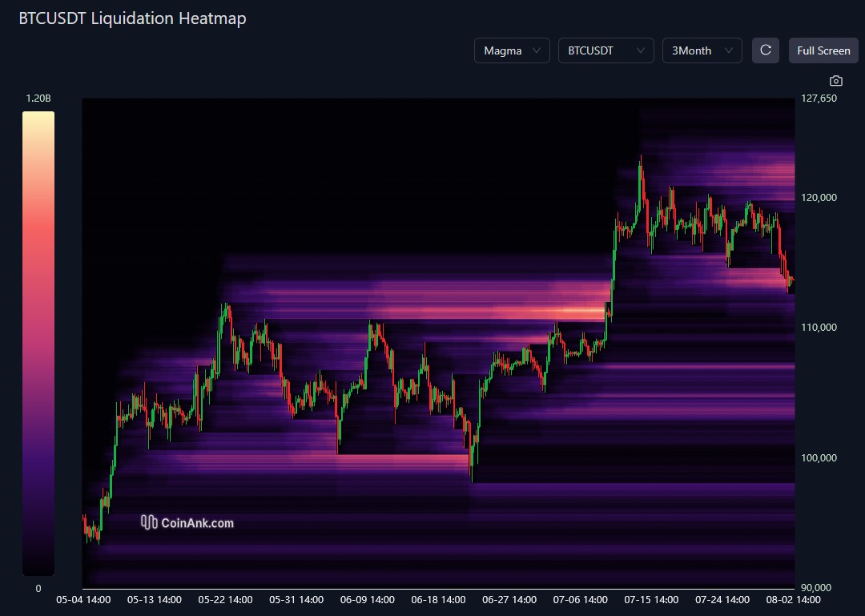The height and width of the screenshot is (616, 865).
Task: Open the BTCUSDT symbol dropdown
Action: pos(605,50)
